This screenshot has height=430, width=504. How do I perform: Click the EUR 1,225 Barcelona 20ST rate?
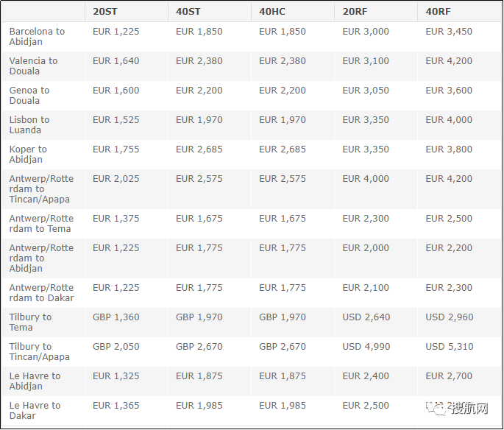pyautogui.click(x=116, y=32)
